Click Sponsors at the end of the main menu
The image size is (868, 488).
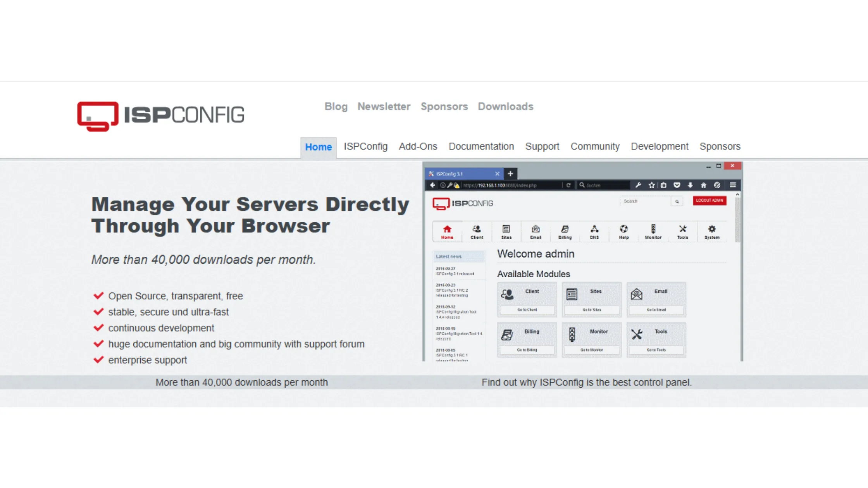point(720,146)
